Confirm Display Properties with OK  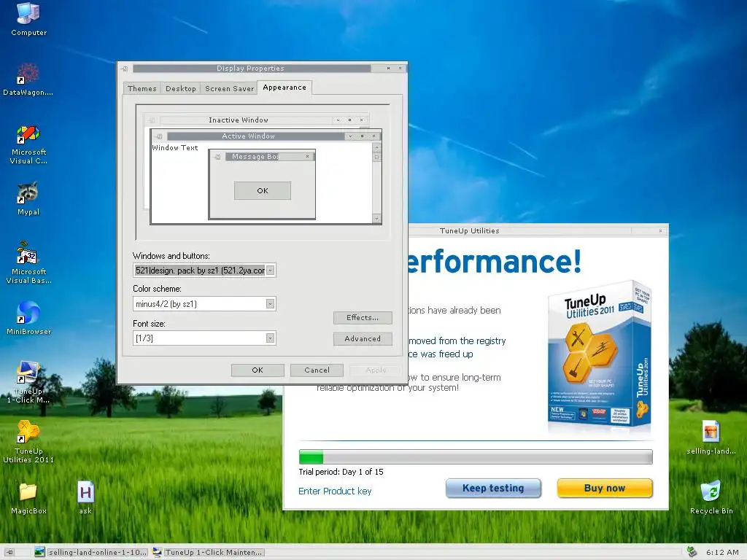click(x=258, y=370)
